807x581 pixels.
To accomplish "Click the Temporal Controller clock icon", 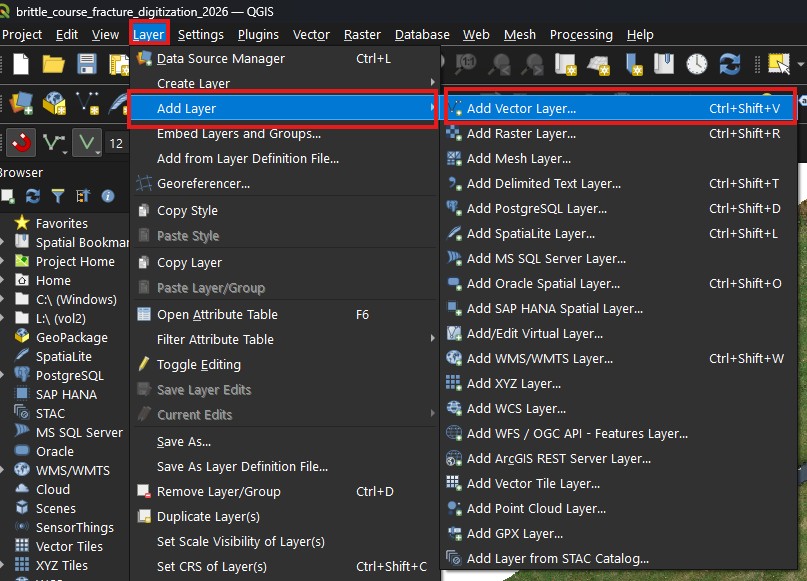I will pyautogui.click(x=696, y=64).
